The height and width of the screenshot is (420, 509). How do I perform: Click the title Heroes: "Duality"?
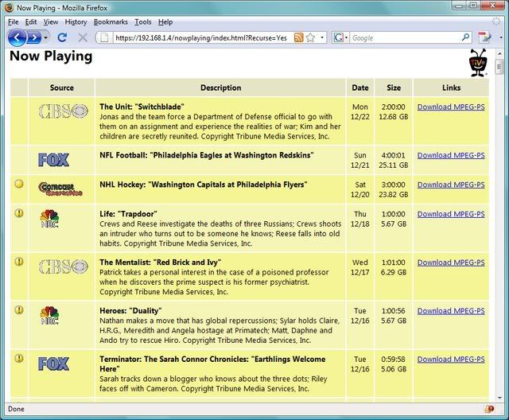click(130, 310)
